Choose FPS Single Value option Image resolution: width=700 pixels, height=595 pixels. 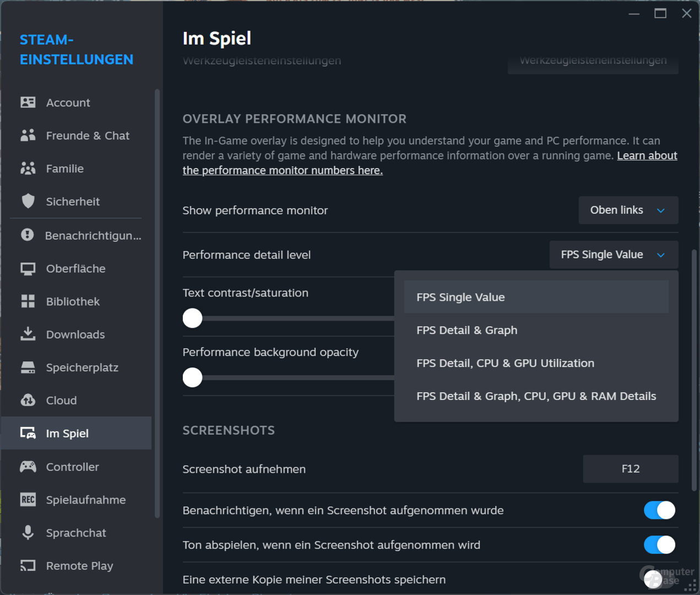536,297
